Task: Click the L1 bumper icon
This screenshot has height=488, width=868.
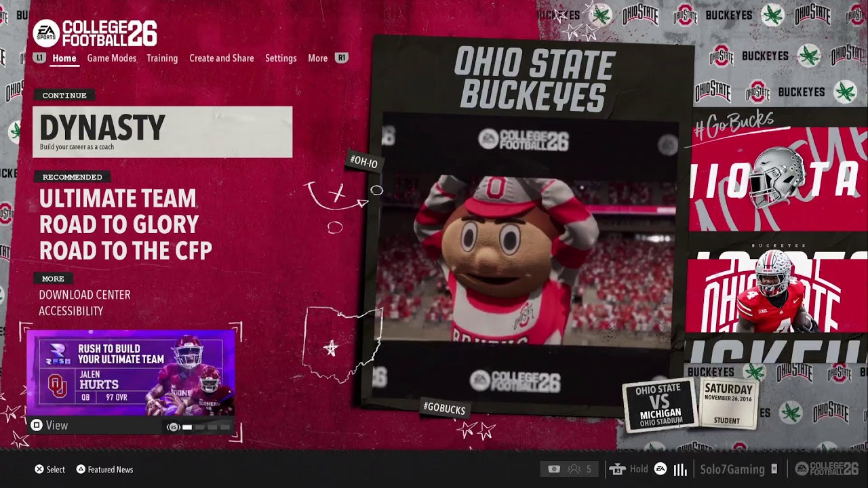Action: pos(39,58)
